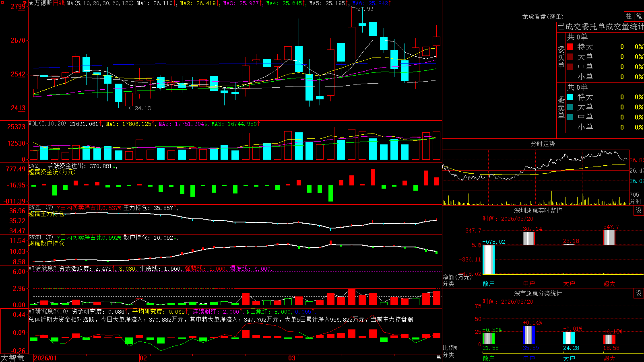
Task: Click the AI研究度2(10) indicator name
Action: coord(48,311)
